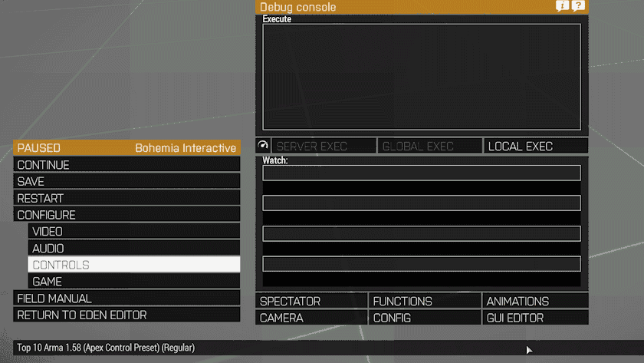This screenshot has width=644, height=363.
Task: Open the ANIMATIONS viewer
Action: (x=535, y=301)
